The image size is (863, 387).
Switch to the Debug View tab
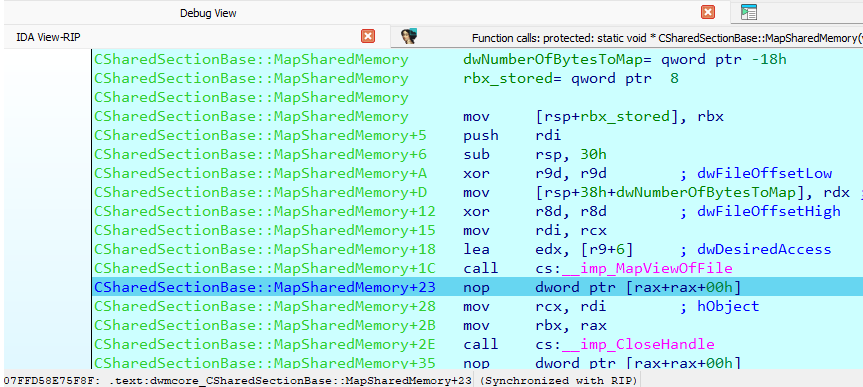pyautogui.click(x=208, y=13)
